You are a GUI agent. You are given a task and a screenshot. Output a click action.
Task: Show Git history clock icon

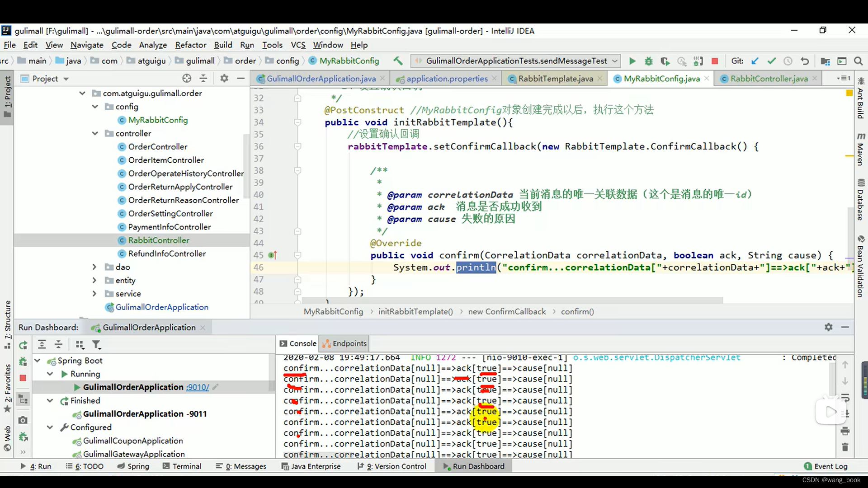tap(788, 61)
